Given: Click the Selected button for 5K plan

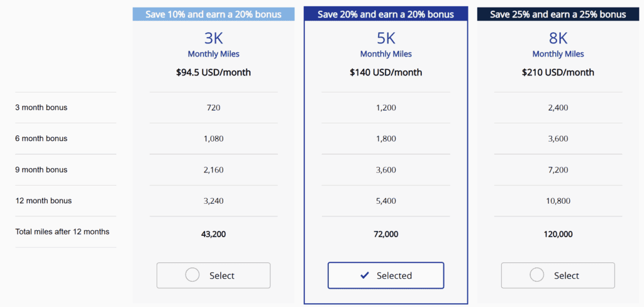Looking at the screenshot, I should 386,276.
